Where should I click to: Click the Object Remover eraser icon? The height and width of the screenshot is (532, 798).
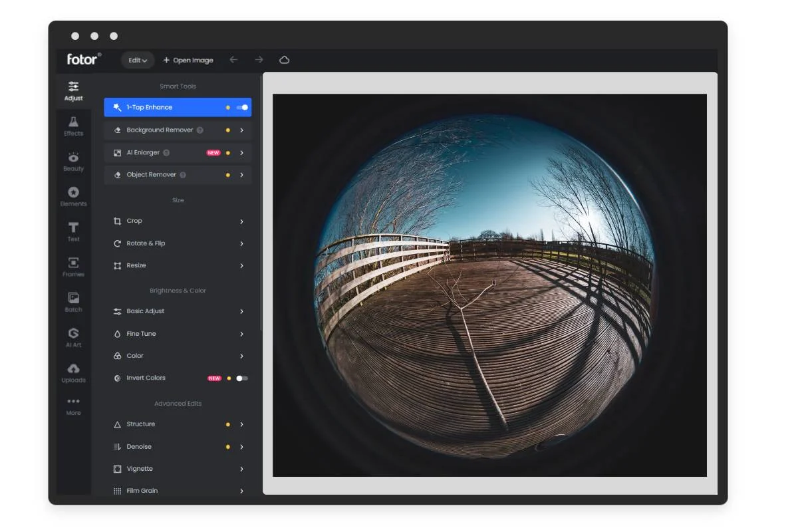(118, 175)
